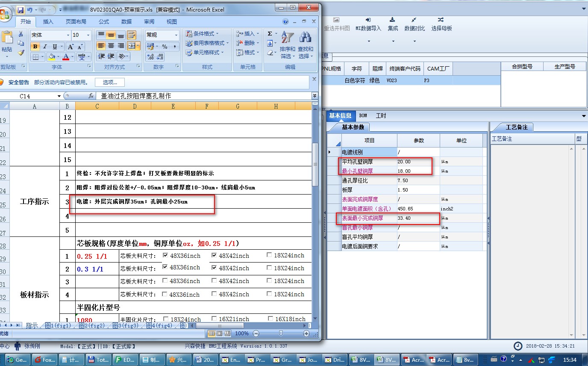Viewport: 588px width, 366px height.
Task: Check 48X36inch box in core row 3
Action: tap(165, 281)
